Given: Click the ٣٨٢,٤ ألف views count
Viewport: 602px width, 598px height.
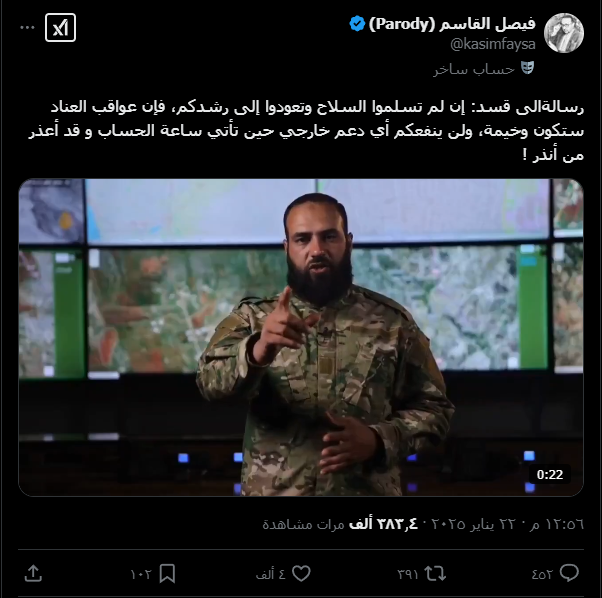Looking at the screenshot, I should 383,524.
